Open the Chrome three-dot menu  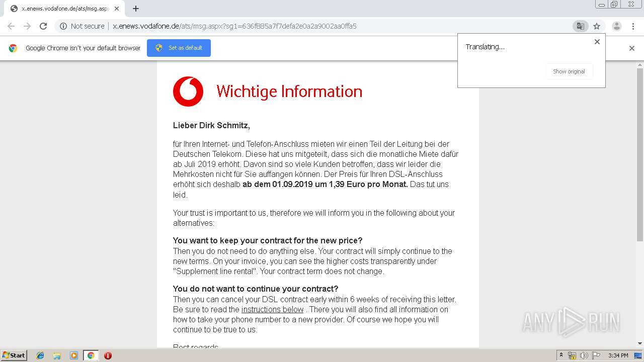pyautogui.click(x=633, y=26)
